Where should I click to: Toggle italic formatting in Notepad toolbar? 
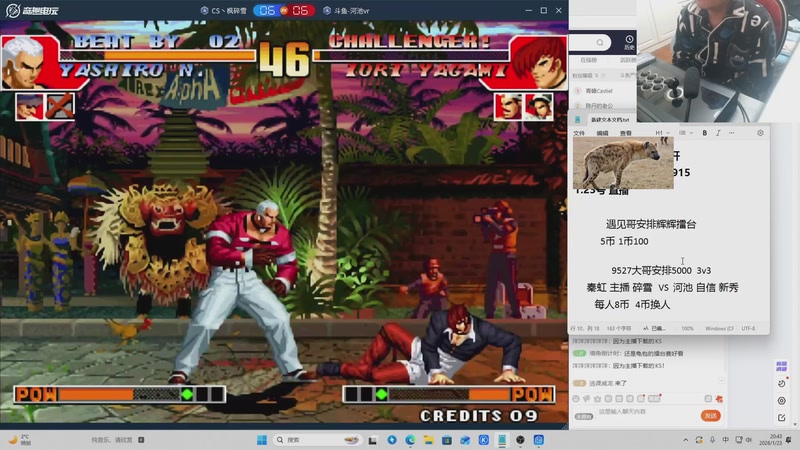tap(718, 133)
